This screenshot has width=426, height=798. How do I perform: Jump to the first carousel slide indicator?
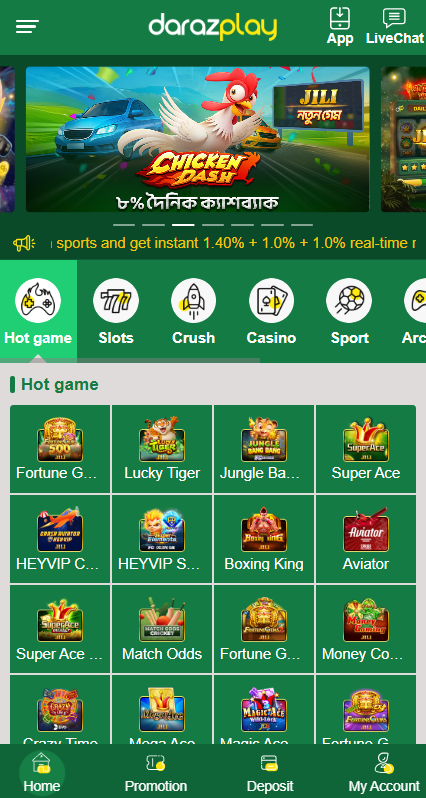(124, 224)
